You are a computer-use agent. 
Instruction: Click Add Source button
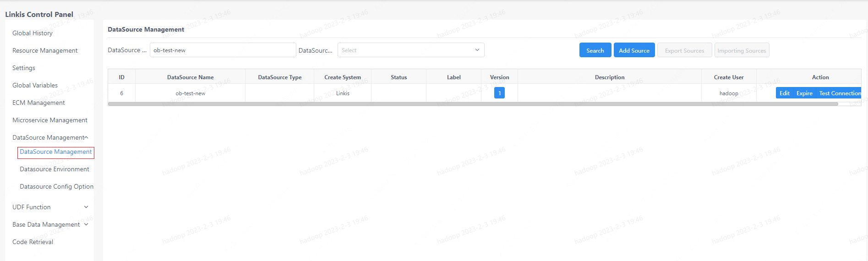(634, 50)
